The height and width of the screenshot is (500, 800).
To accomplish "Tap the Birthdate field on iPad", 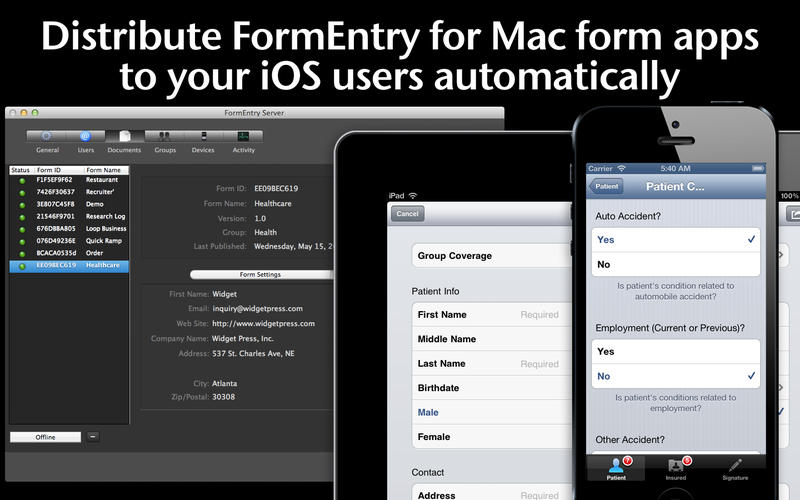I will [491, 388].
